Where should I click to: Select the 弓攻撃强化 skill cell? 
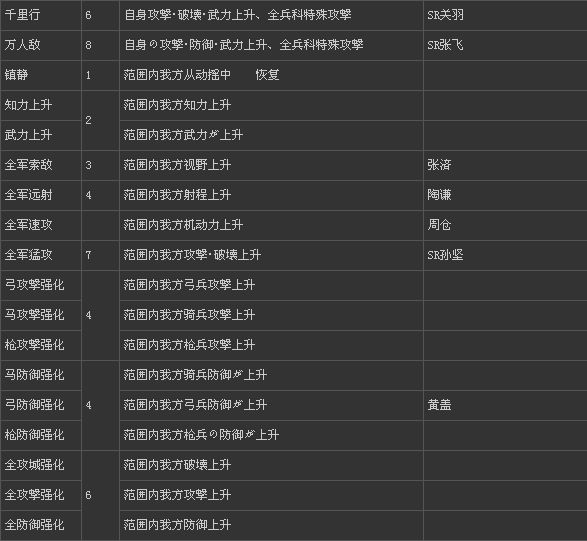click(41, 285)
